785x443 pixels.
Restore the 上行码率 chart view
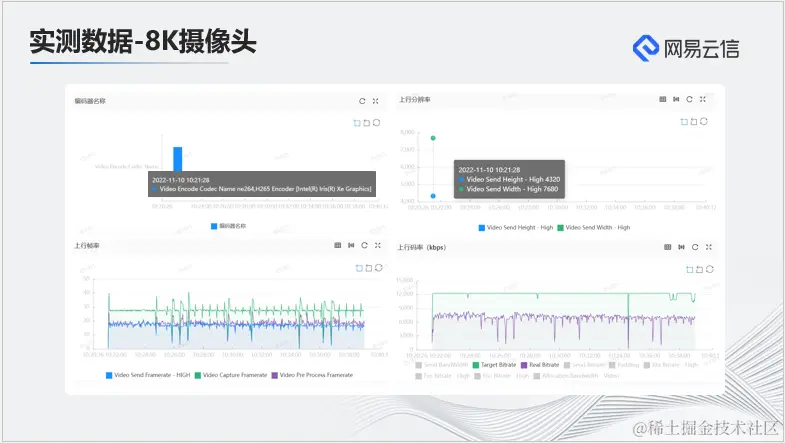[x=710, y=269]
